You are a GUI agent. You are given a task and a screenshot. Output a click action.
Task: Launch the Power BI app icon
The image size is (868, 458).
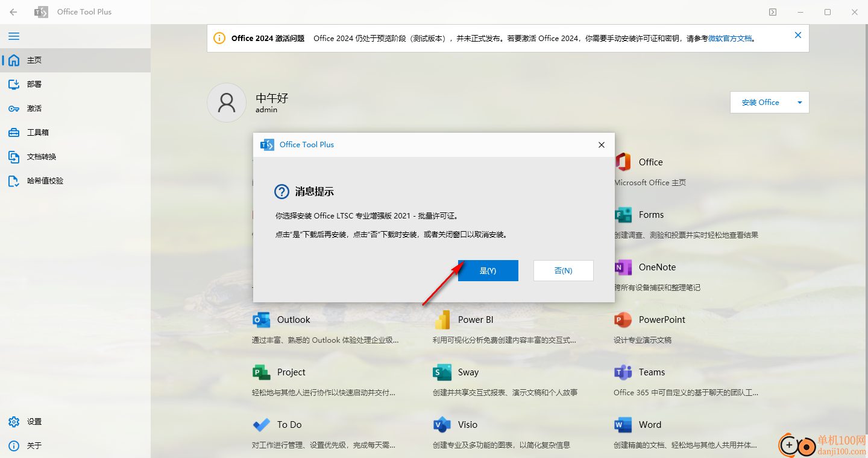tap(442, 320)
